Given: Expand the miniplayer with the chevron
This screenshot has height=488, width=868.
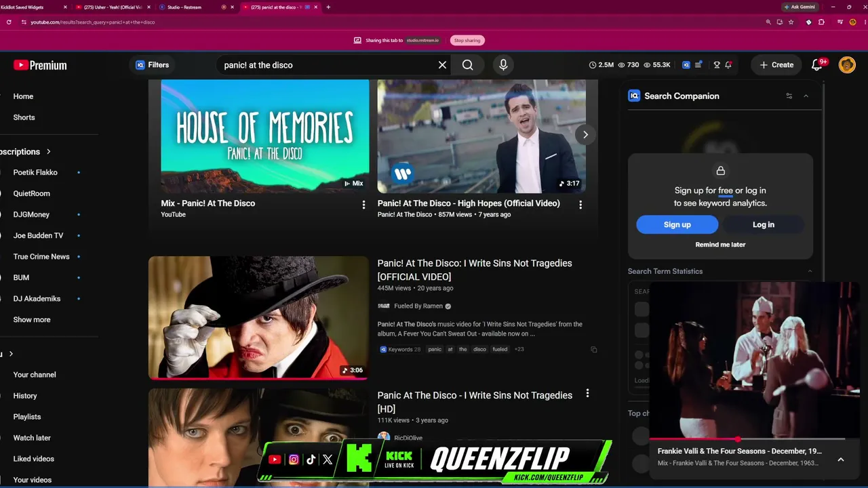Looking at the screenshot, I should tap(840, 460).
